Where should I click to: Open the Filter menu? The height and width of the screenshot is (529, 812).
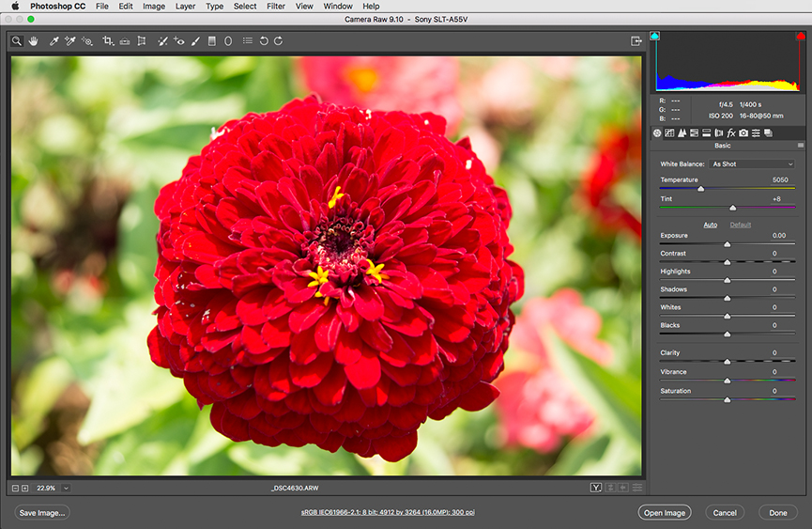click(x=275, y=7)
